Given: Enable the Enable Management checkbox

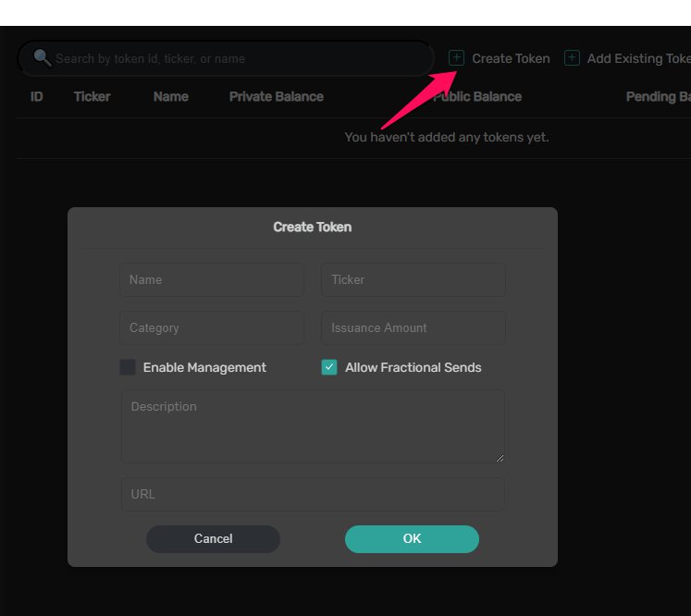Looking at the screenshot, I should [128, 367].
